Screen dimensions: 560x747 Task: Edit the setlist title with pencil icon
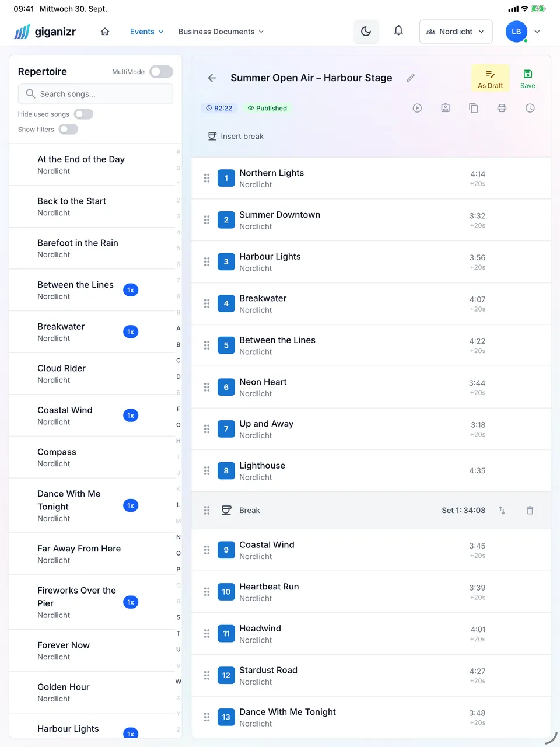(411, 78)
